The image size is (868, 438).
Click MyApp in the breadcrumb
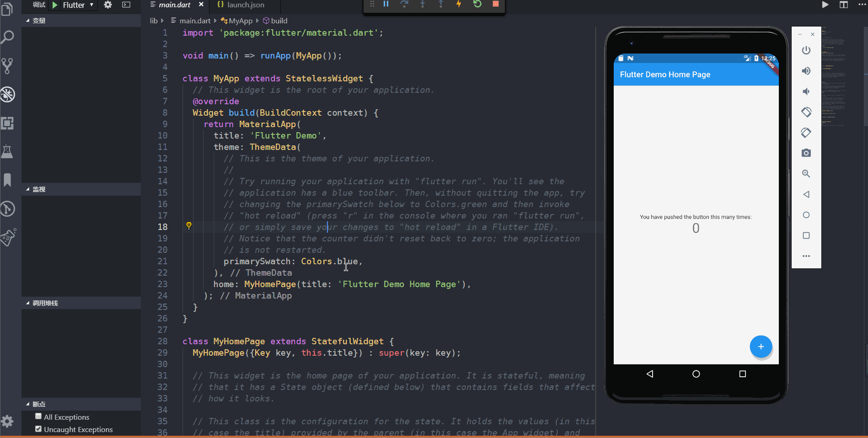click(241, 21)
